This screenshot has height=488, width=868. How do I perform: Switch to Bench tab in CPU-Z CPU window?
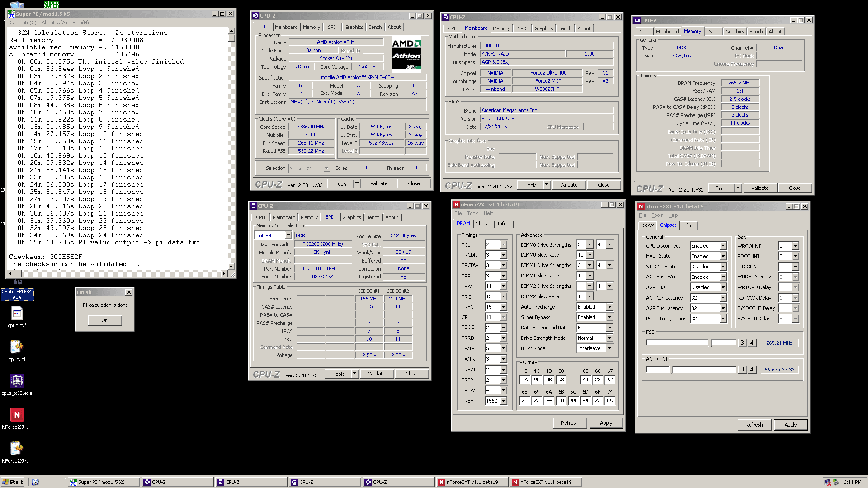375,27
